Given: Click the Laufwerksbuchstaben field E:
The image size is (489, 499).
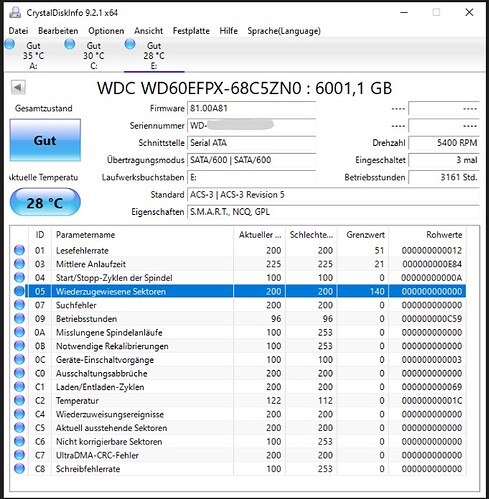Looking at the screenshot, I should (251, 177).
